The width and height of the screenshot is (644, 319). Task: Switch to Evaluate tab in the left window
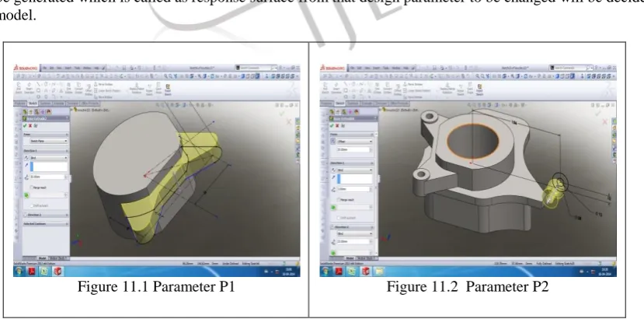(59, 103)
